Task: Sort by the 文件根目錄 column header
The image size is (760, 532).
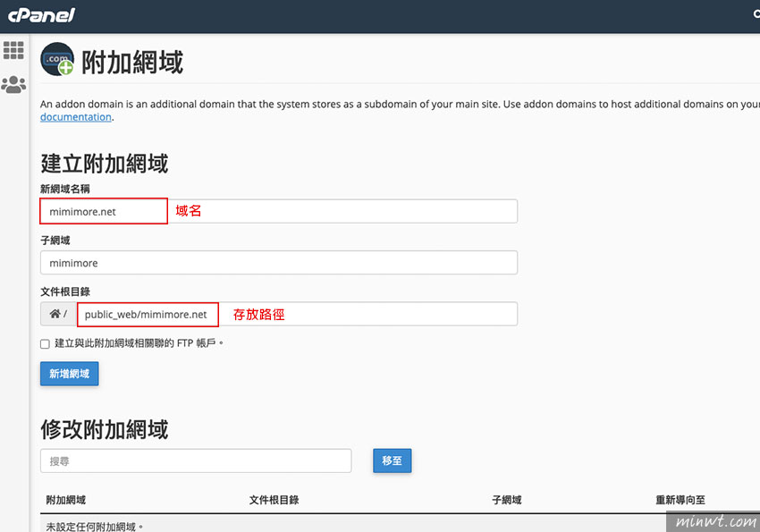Action: [x=274, y=500]
